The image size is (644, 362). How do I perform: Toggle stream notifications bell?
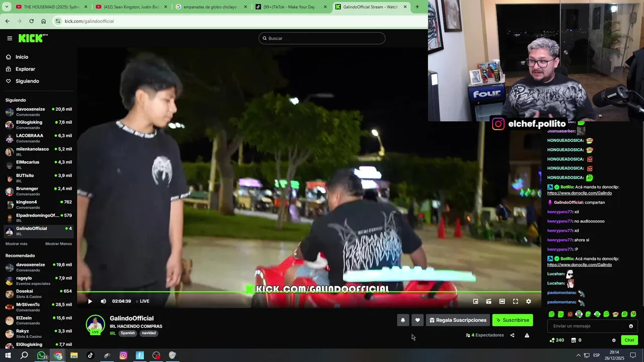403,320
